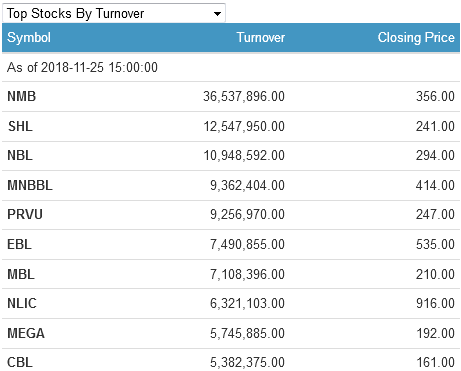Image resolution: width=461 pixels, height=371 pixels.
Task: Open the Top Stocks By Turnover dropdown
Action: [114, 13]
